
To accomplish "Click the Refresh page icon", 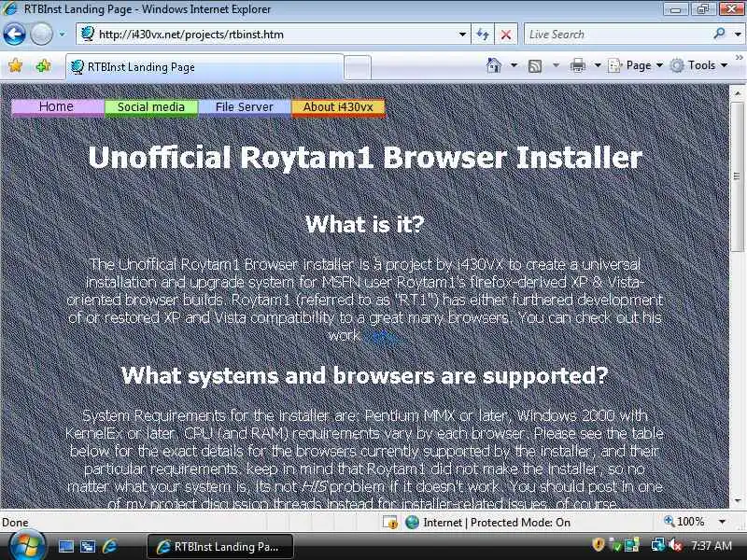I will [x=483, y=35].
